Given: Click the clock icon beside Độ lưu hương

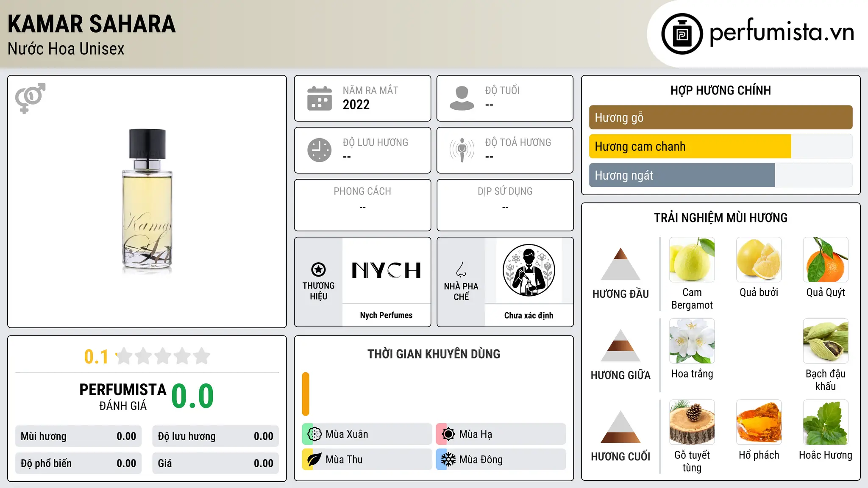Looking at the screenshot, I should (x=320, y=150).
